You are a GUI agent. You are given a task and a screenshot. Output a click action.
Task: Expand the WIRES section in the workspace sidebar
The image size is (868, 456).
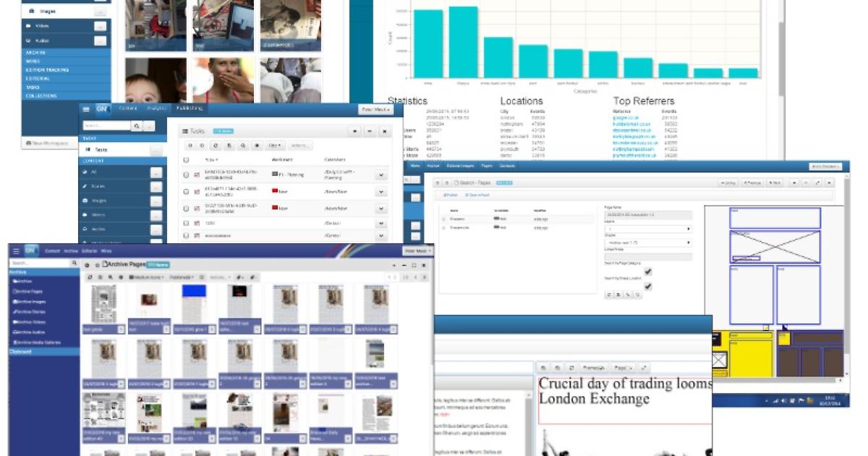[66, 61]
